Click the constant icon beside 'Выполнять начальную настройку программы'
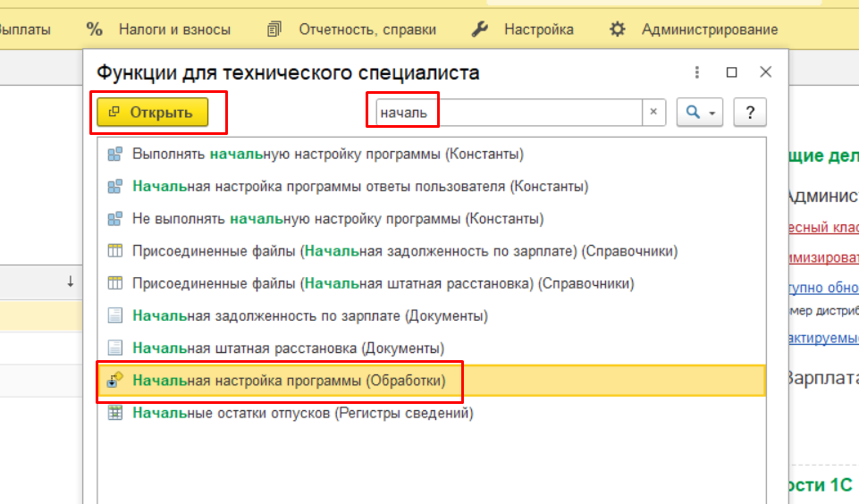Screen dimensions: 859x504 tap(114, 155)
